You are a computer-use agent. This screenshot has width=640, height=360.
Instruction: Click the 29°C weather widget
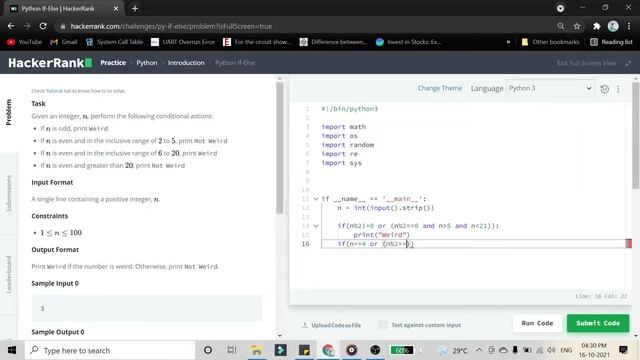pos(453,350)
